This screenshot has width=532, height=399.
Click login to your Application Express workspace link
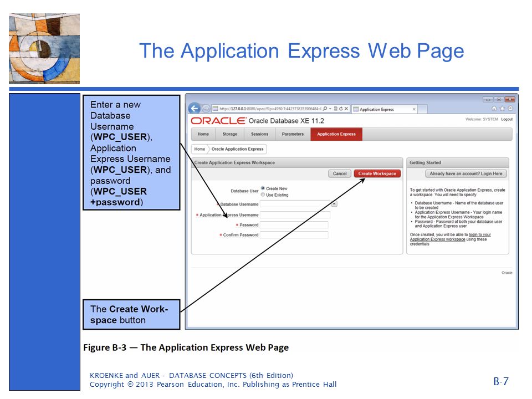pos(450,237)
